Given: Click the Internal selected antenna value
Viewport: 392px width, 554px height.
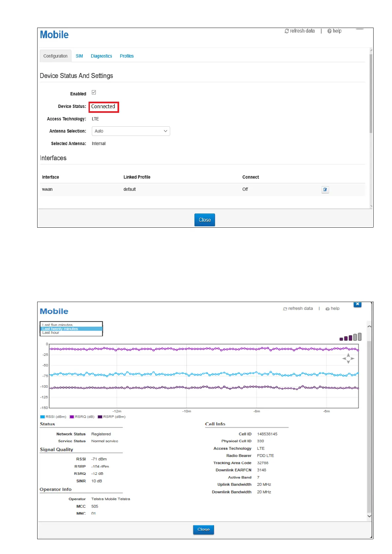Looking at the screenshot, I should tap(99, 144).
